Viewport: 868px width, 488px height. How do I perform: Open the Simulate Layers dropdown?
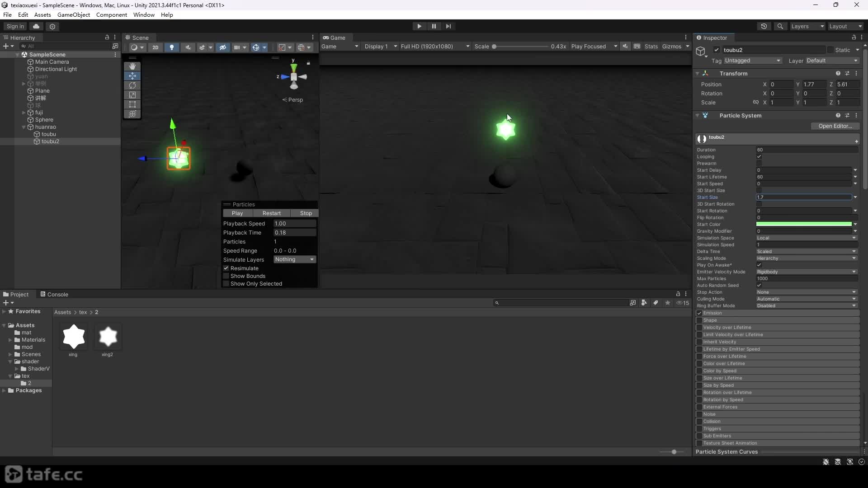pyautogui.click(x=295, y=259)
